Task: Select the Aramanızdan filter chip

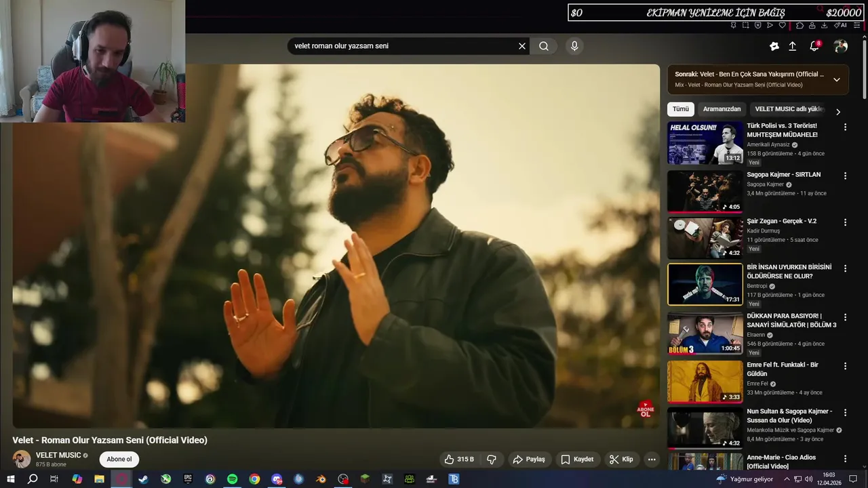Action: (722, 109)
